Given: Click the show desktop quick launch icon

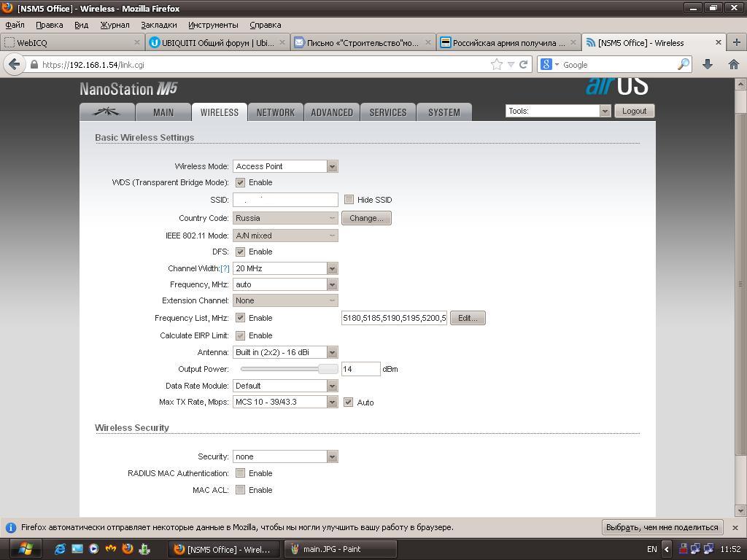Looking at the screenshot, I should tap(77, 549).
